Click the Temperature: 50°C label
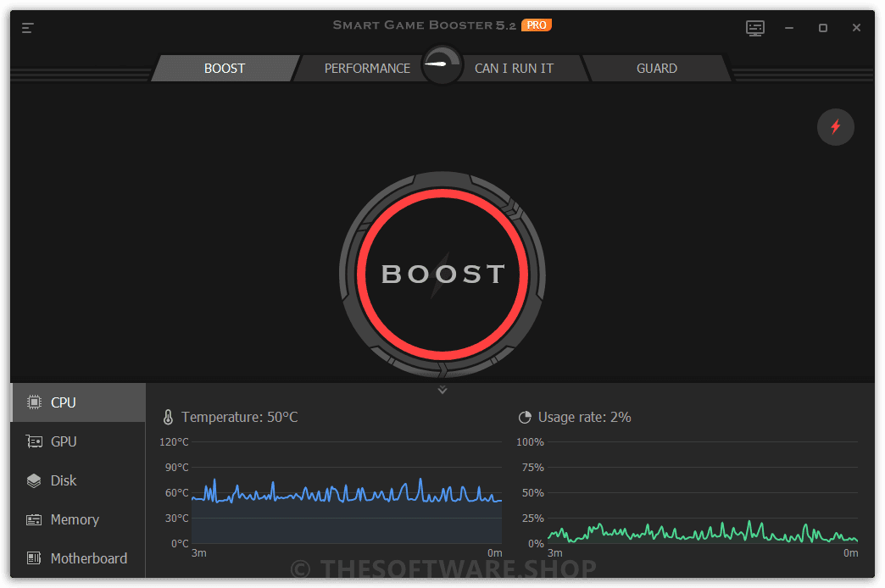 (x=239, y=417)
